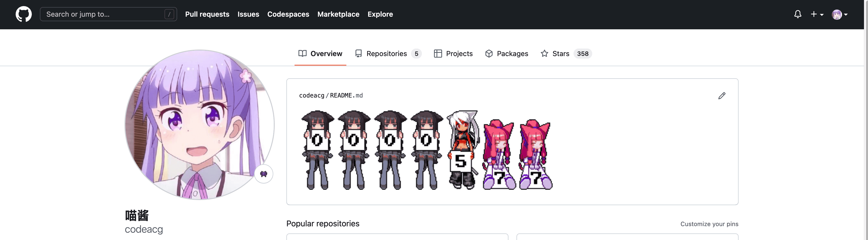
Task: Open notifications bell
Action: [x=797, y=14]
